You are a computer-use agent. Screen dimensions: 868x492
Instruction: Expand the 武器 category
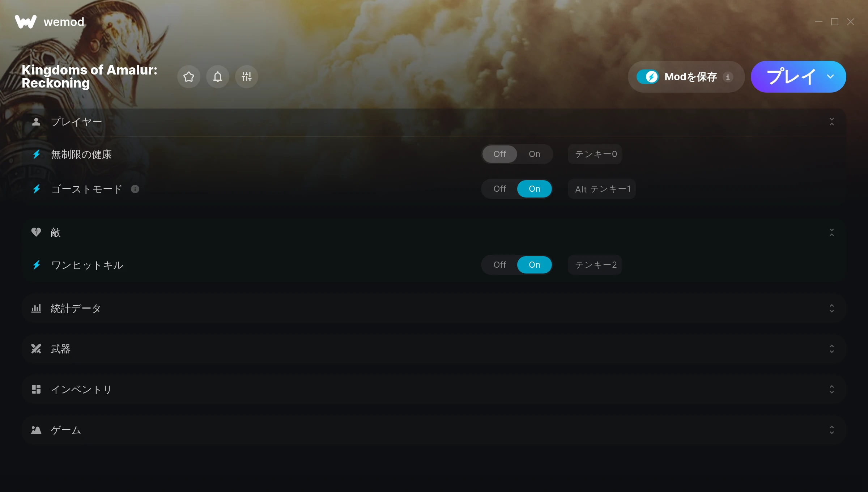point(434,349)
